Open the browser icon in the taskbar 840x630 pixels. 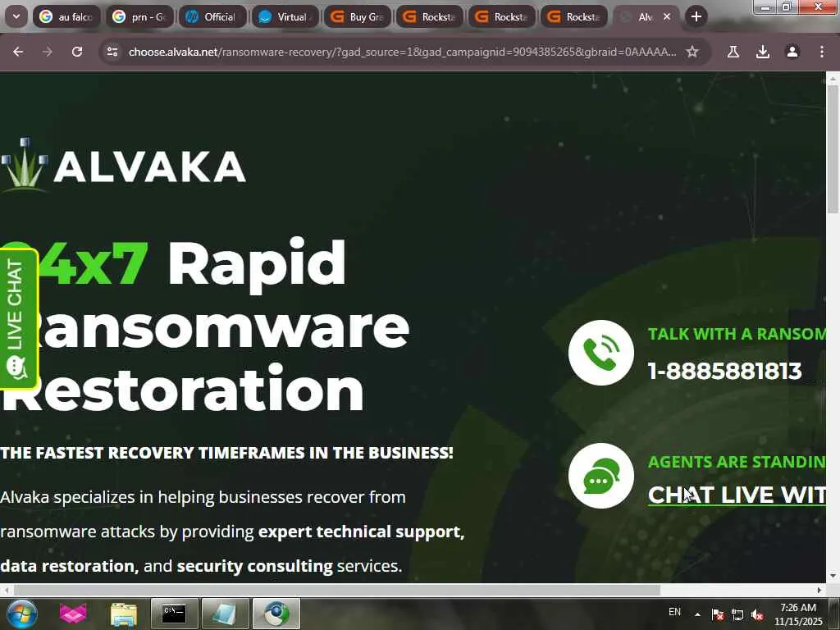point(276,614)
